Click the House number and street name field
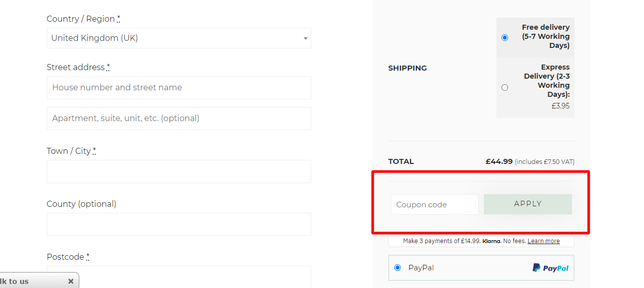This screenshot has height=288, width=644. pyautogui.click(x=179, y=88)
